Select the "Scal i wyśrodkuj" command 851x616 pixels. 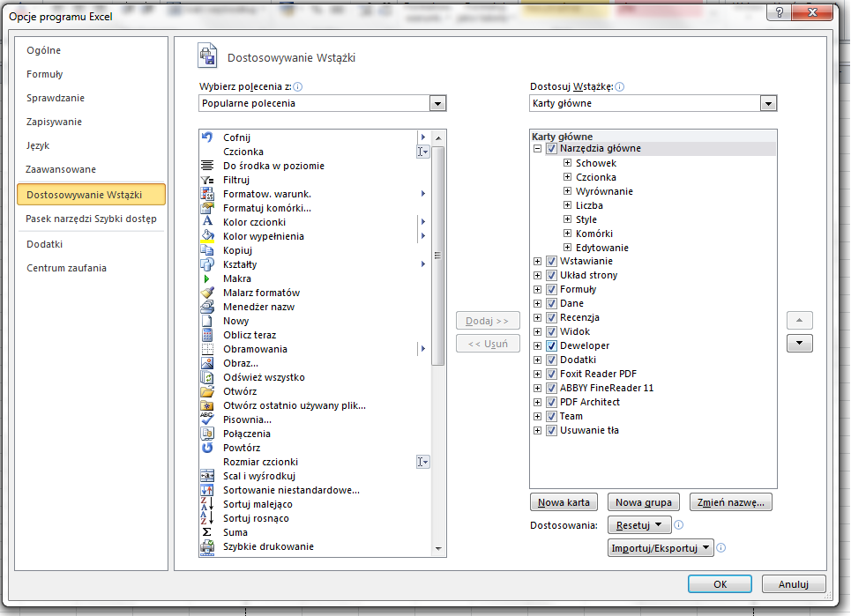[x=257, y=475]
